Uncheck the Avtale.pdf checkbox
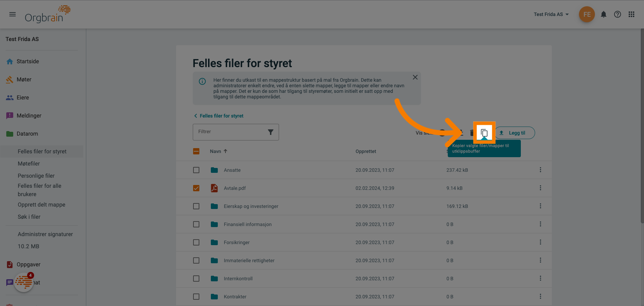The width and height of the screenshot is (644, 306). pyautogui.click(x=196, y=188)
